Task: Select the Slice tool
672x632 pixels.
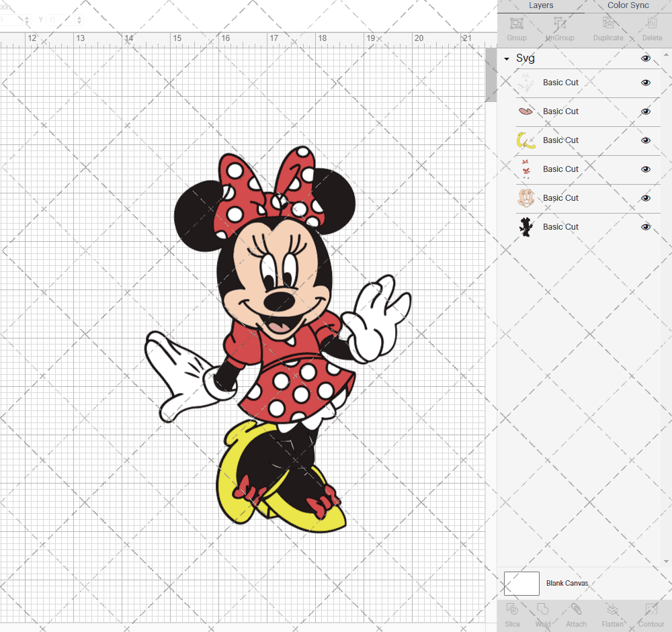Action: tap(512, 609)
